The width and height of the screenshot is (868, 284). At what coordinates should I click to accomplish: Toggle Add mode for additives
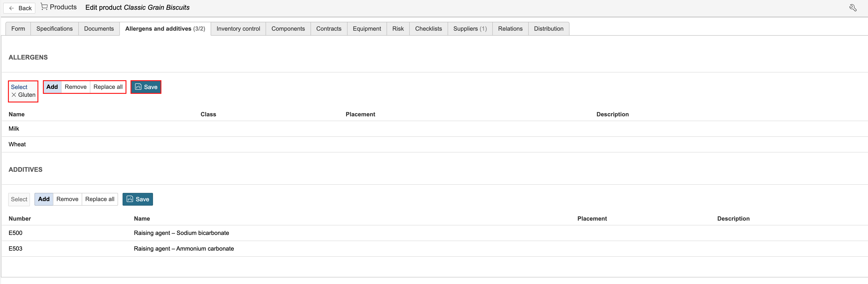point(44,199)
